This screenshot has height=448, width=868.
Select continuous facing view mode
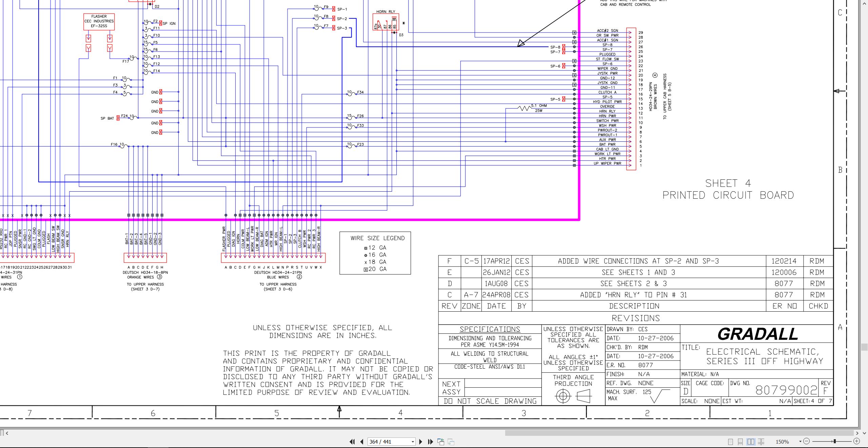click(x=761, y=442)
